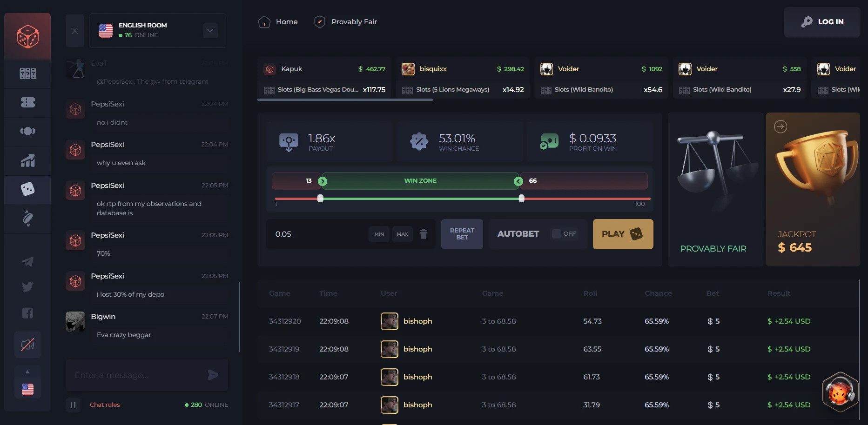Open the slots section in sidebar
The image size is (868, 425).
coord(27,73)
